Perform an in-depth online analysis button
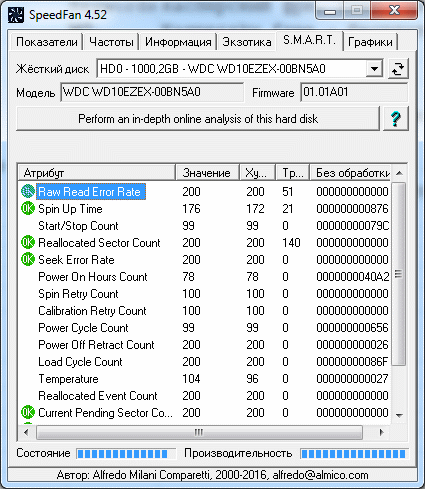This screenshot has width=425, height=489. coord(198,119)
